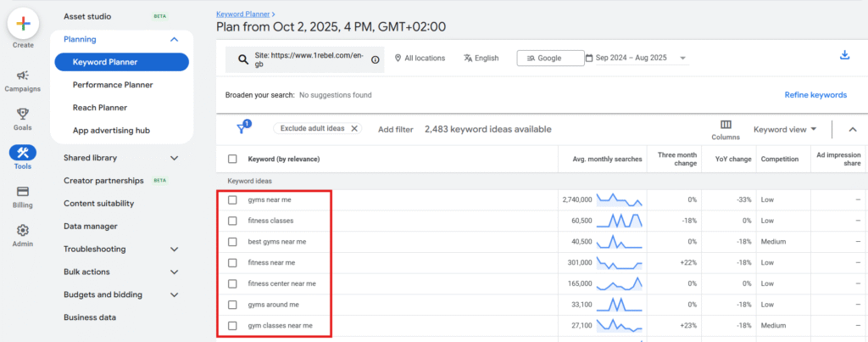Sort by Keyword (by relevance) header

point(284,159)
